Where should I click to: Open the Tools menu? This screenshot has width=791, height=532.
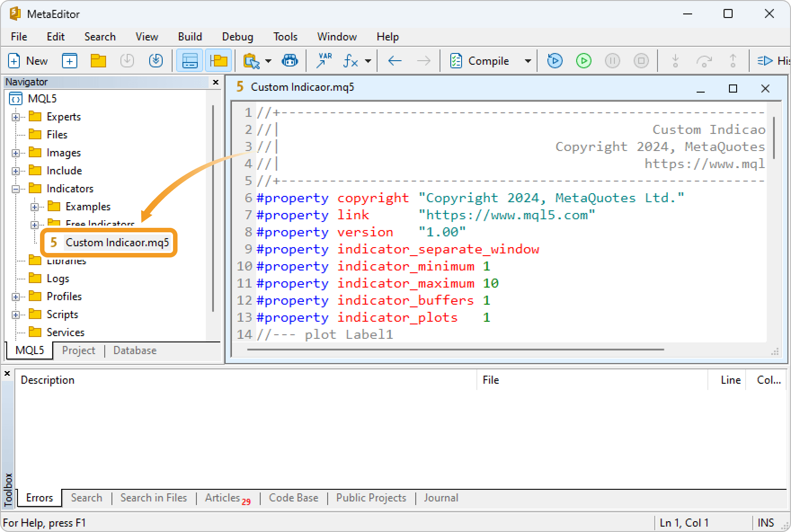coord(285,37)
